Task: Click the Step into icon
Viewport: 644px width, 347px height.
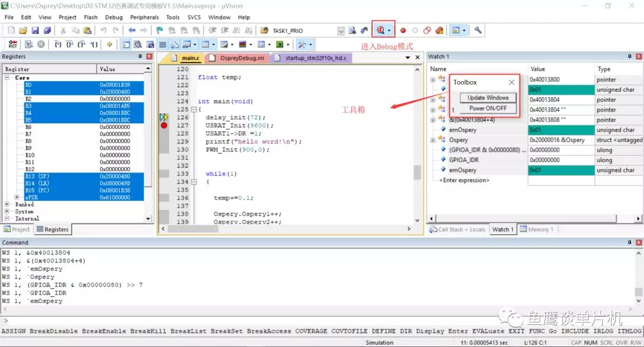Action: pyautogui.click(x=58, y=44)
